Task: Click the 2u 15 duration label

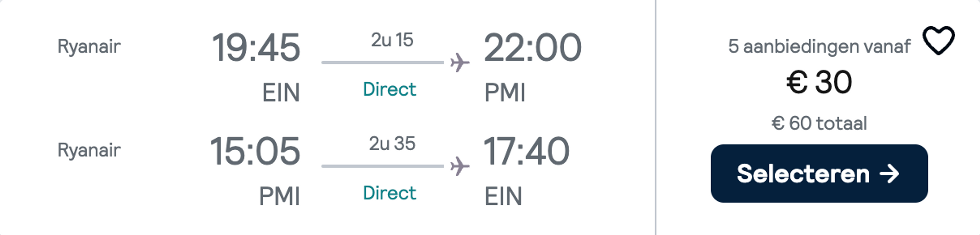Action: (392, 40)
